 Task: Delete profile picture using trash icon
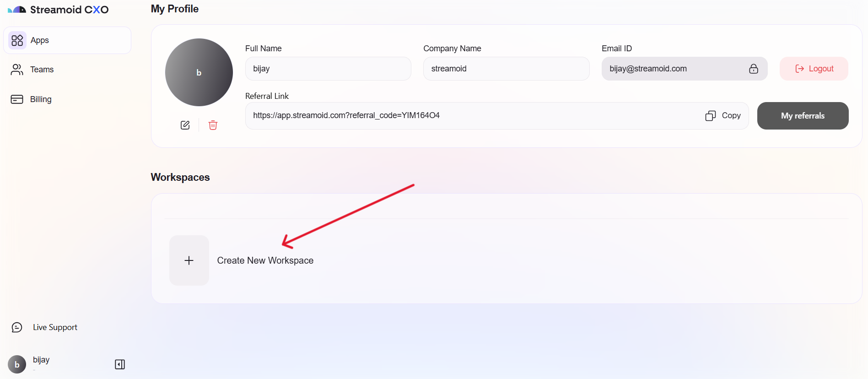click(213, 125)
